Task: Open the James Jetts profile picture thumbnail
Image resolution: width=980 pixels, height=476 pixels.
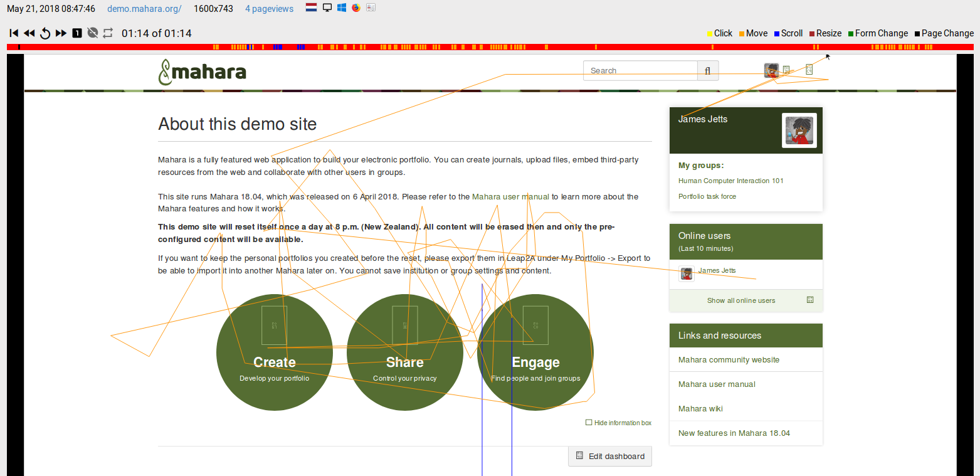Action: (x=799, y=130)
